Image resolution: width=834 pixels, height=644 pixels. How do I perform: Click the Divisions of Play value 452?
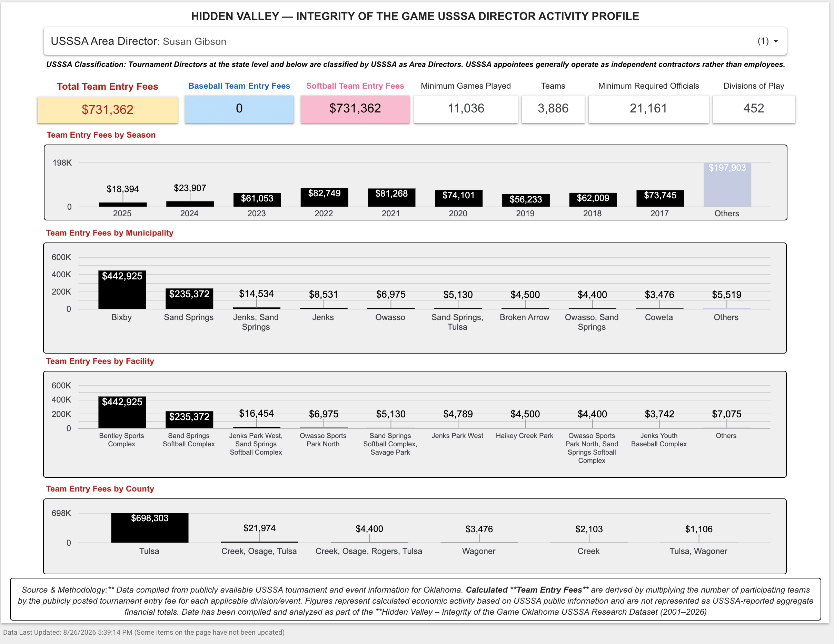pyautogui.click(x=753, y=109)
